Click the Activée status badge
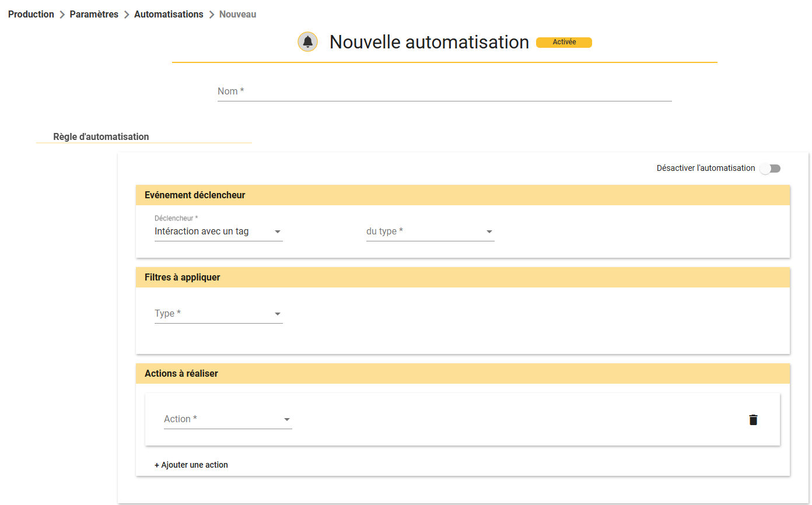The width and height of the screenshot is (812, 505). (564, 42)
